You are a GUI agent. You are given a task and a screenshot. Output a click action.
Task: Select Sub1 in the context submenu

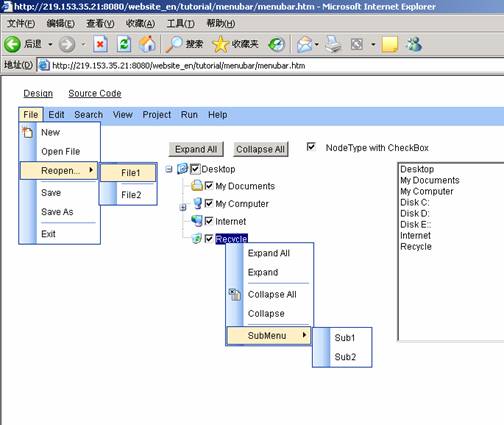tap(345, 338)
